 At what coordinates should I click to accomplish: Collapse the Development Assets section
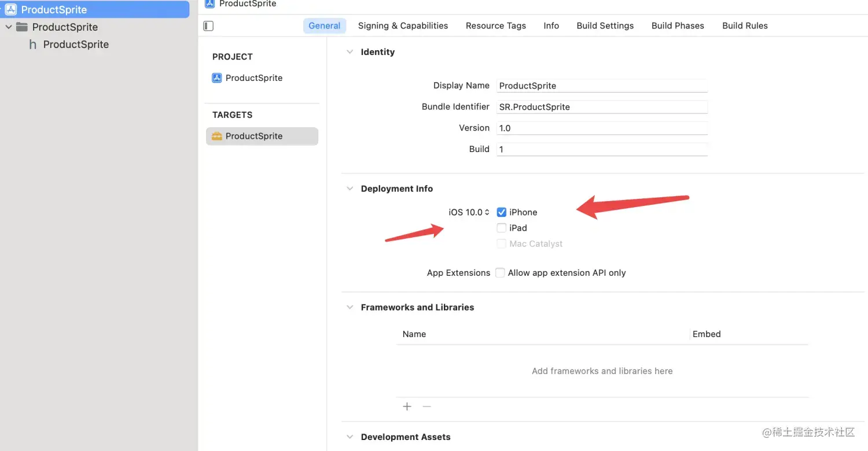pyautogui.click(x=350, y=437)
